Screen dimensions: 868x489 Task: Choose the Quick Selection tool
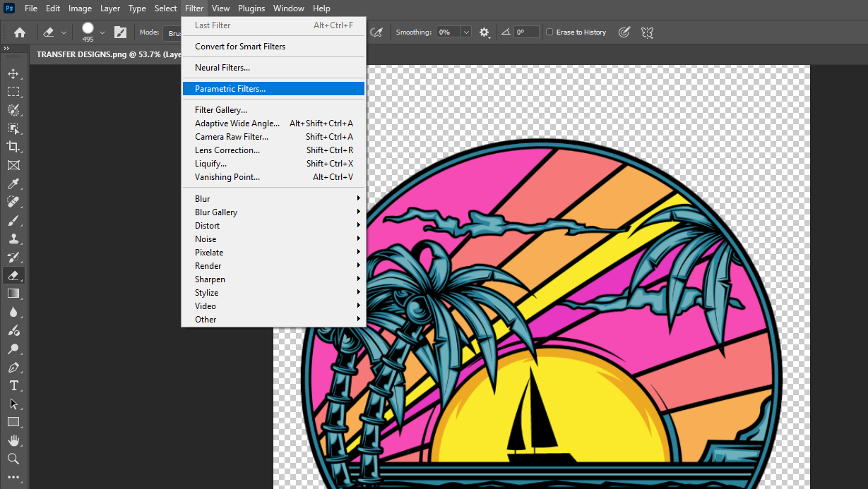pyautogui.click(x=13, y=110)
